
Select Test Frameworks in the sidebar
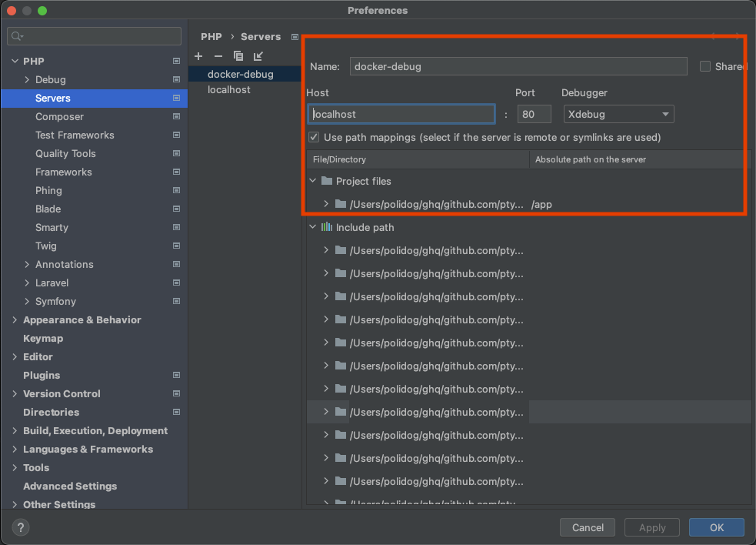coord(75,135)
